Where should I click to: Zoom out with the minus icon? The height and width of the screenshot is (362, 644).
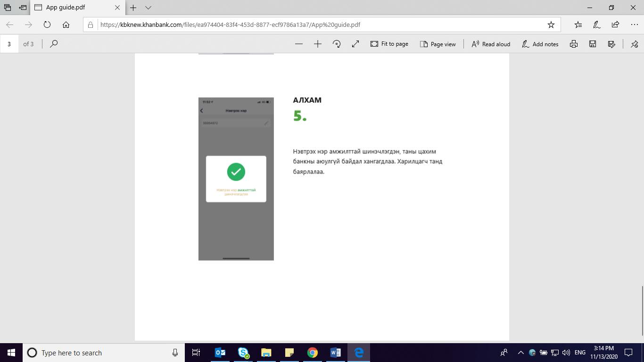click(x=298, y=44)
